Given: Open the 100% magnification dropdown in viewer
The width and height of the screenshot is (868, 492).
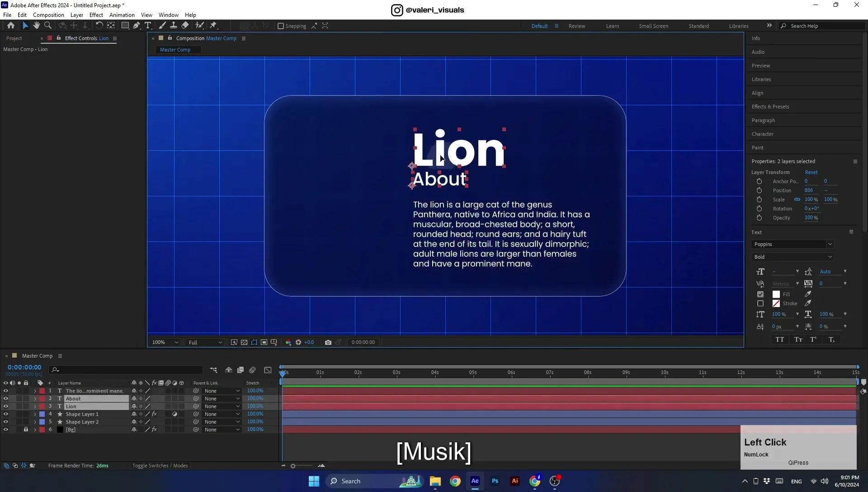Looking at the screenshot, I should (x=165, y=342).
